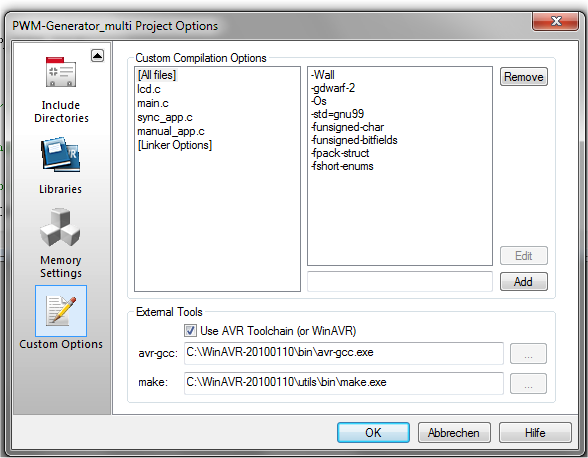
Task: Select the -fshort-enums option
Action: tap(342, 166)
